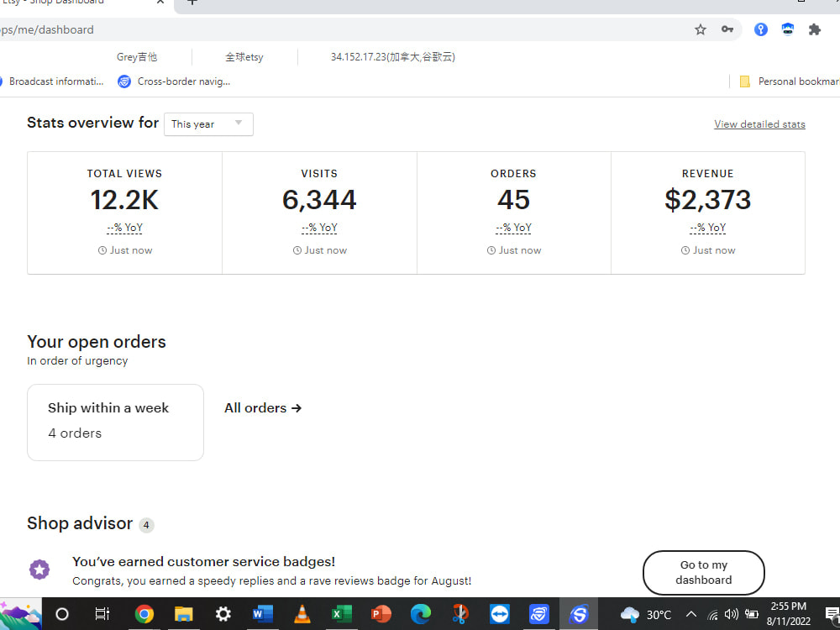840x630 pixels.
Task: Open TeamViewer from the taskbar
Action: pos(499,614)
